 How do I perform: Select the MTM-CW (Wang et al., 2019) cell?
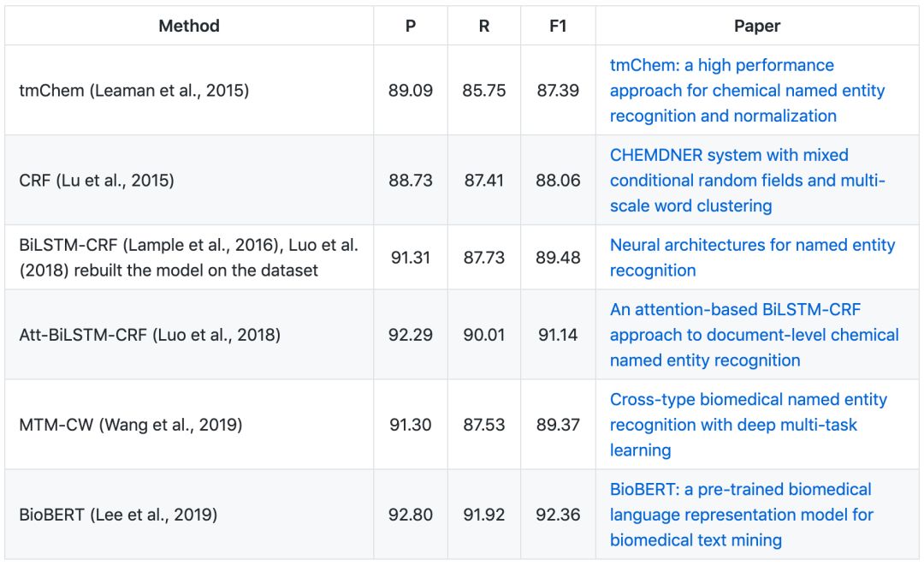(x=131, y=425)
